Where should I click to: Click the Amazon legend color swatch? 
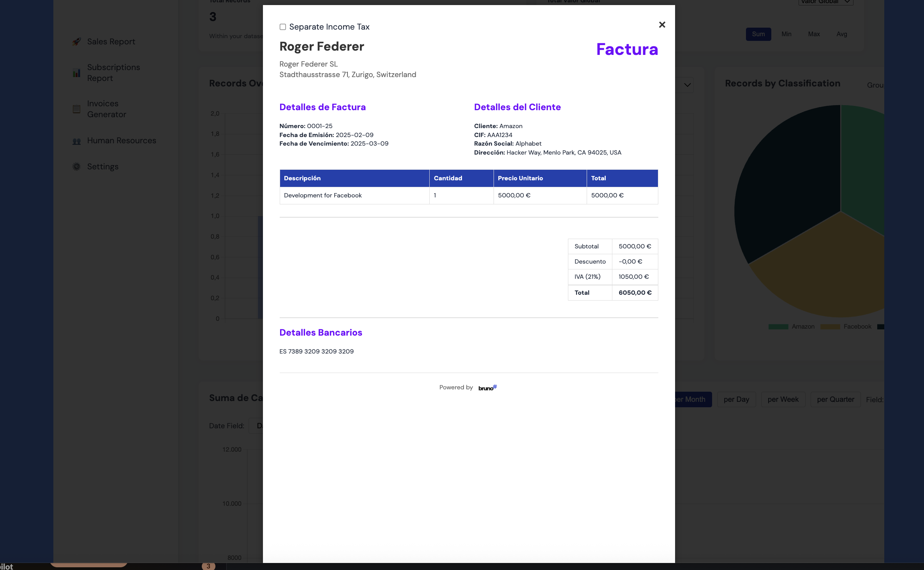click(x=778, y=327)
